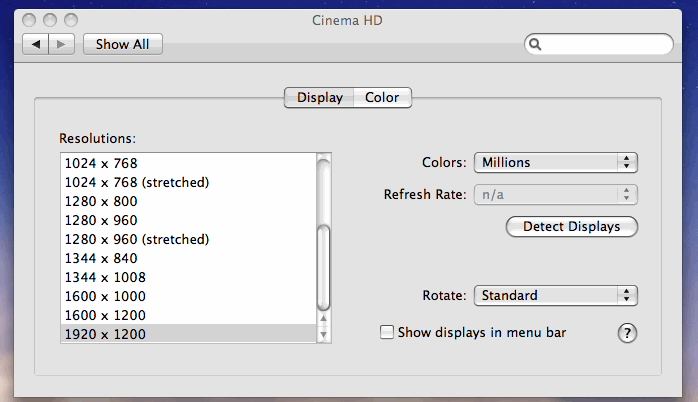
Task: Open the Refresh Rate dropdown
Action: pyautogui.click(x=556, y=194)
